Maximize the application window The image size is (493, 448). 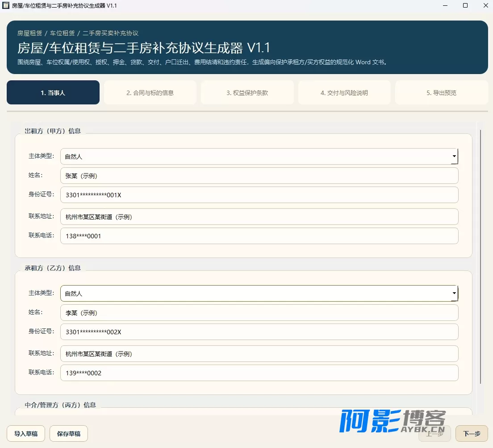(465, 5)
